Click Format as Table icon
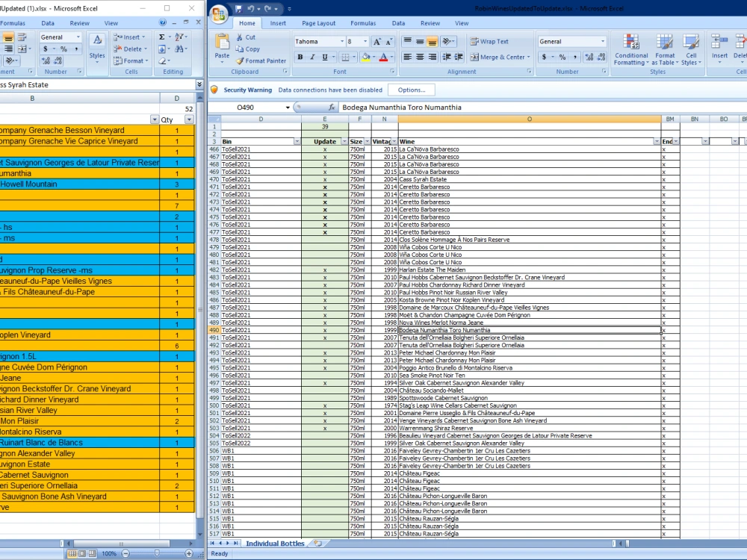This screenshot has width=747, height=560. [665, 43]
